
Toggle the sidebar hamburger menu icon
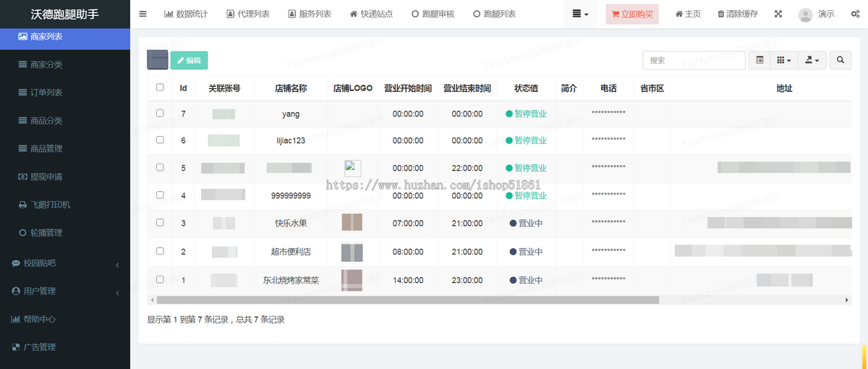click(142, 14)
